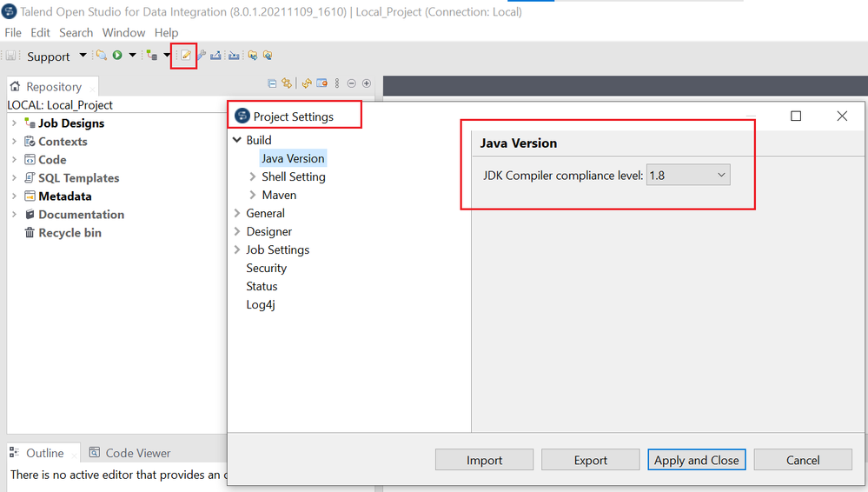Open the Repository view menu dots
Screen dimensions: 868x492
tap(336, 83)
